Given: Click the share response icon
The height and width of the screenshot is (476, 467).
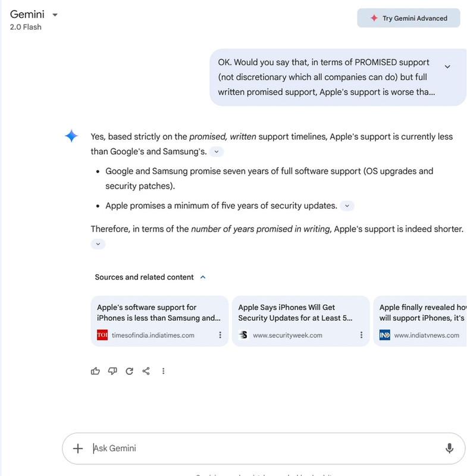Looking at the screenshot, I should (x=146, y=371).
